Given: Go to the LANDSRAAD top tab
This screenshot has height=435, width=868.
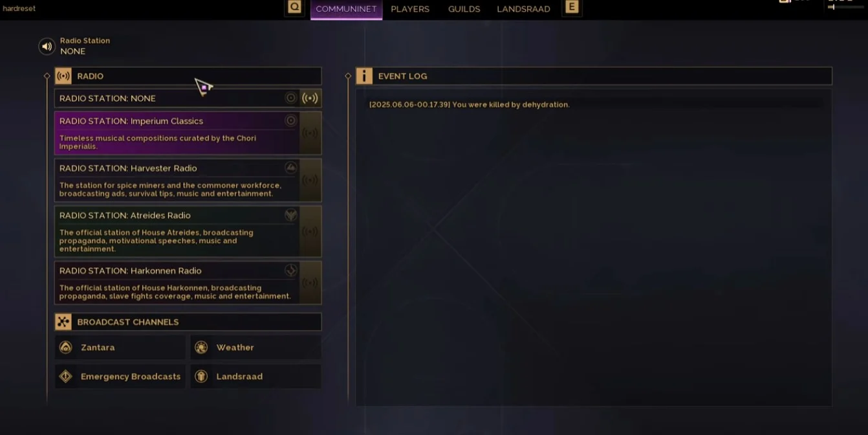Looking at the screenshot, I should click(523, 9).
